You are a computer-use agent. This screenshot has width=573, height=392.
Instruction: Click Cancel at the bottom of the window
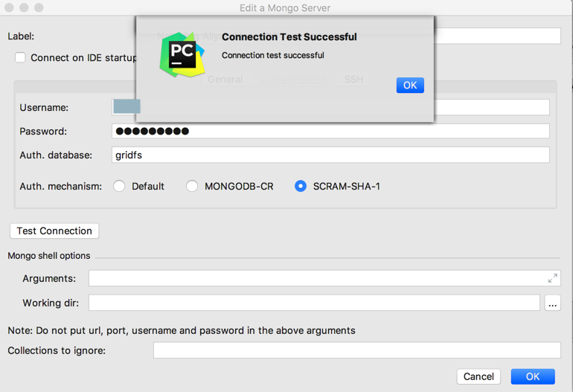(x=478, y=376)
